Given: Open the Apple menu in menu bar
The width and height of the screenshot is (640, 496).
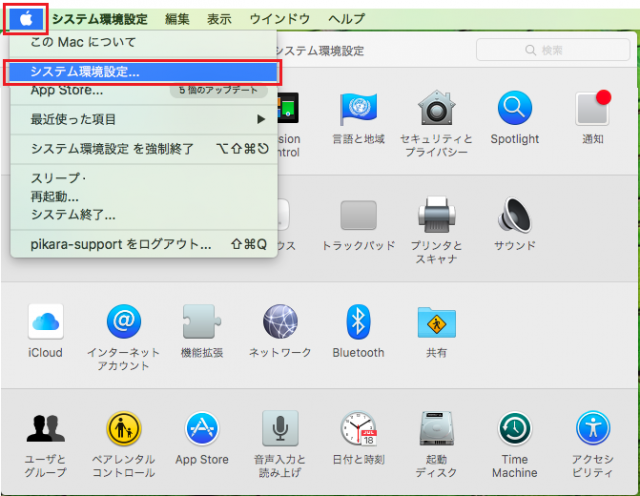Looking at the screenshot, I should pyautogui.click(x=25, y=18).
